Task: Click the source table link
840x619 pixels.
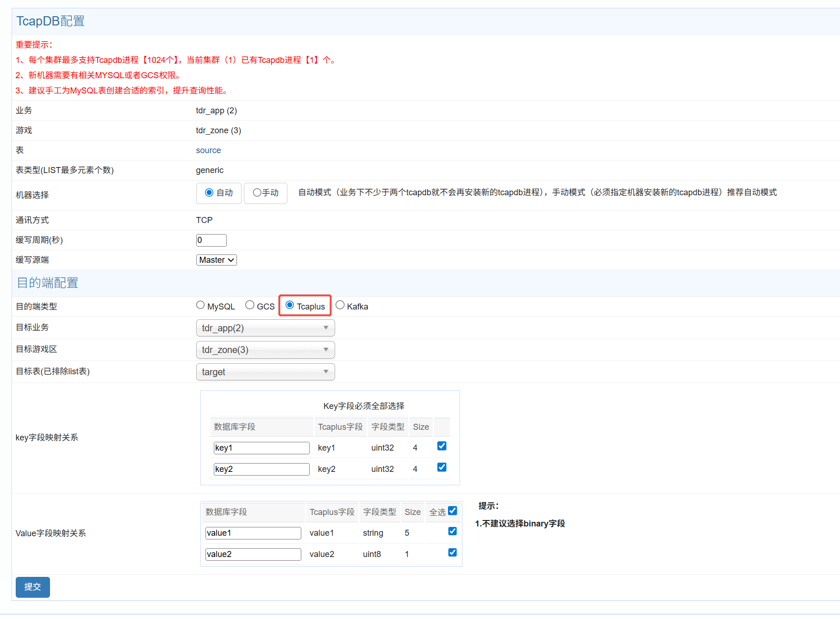Action: pyautogui.click(x=208, y=150)
